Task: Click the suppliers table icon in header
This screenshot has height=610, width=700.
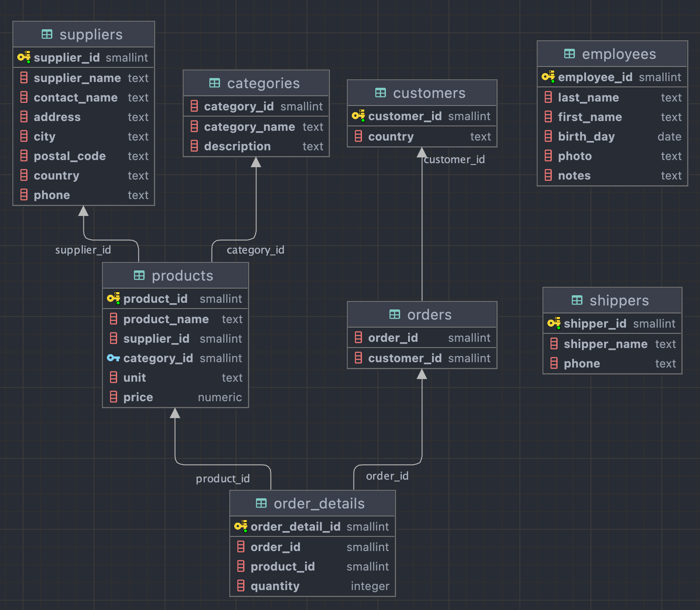Action: click(47, 34)
